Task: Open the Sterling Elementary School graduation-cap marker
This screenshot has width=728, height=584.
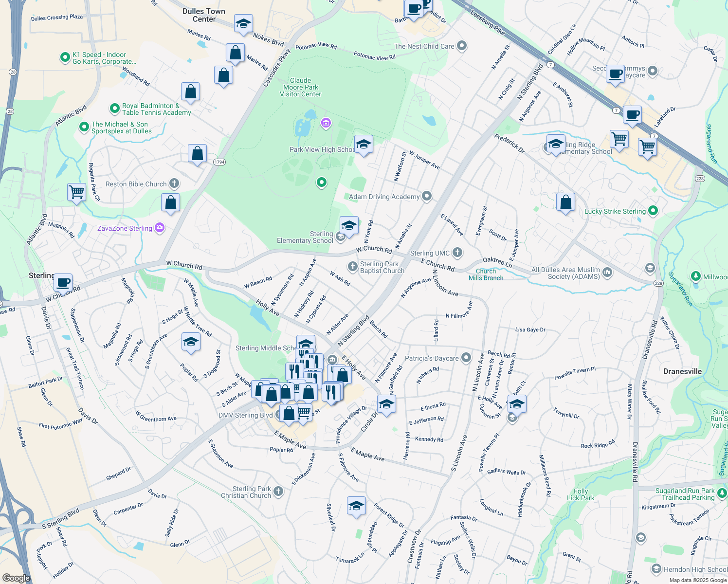Action: pyautogui.click(x=349, y=226)
